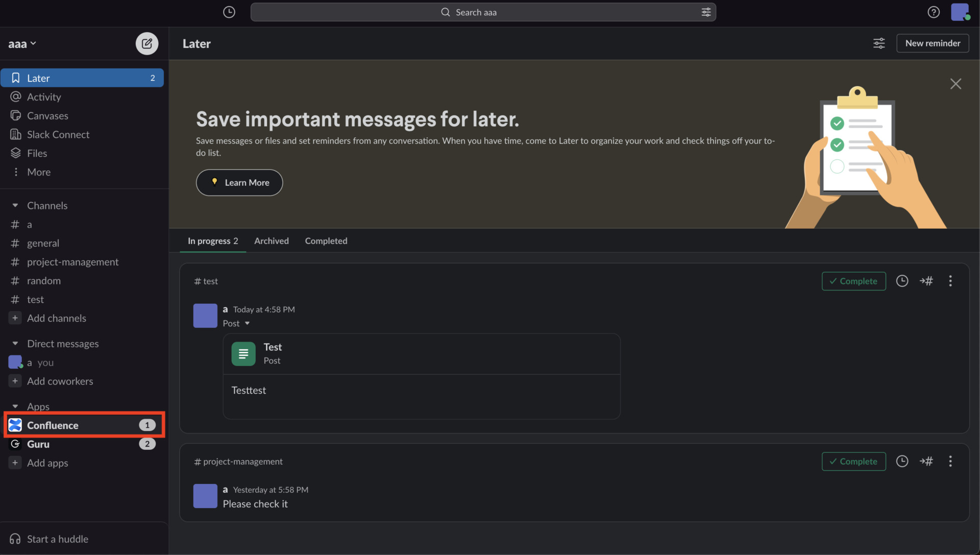
Task: Click the New reminder button
Action: (x=933, y=43)
